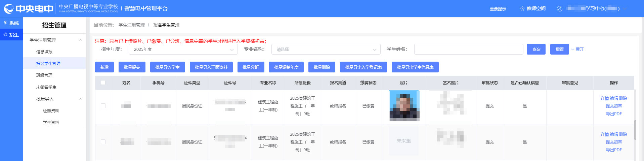Screen dimensions: 644x161
Task: Expand more filters with 展开
Action: [577, 50]
